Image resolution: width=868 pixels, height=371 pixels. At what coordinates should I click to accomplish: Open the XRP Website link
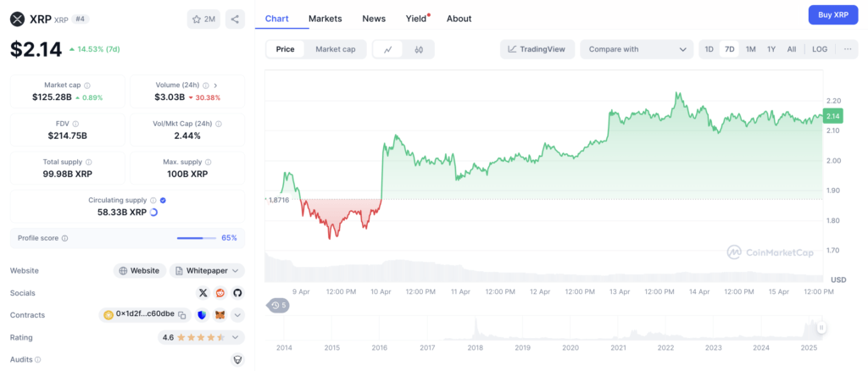coord(140,271)
